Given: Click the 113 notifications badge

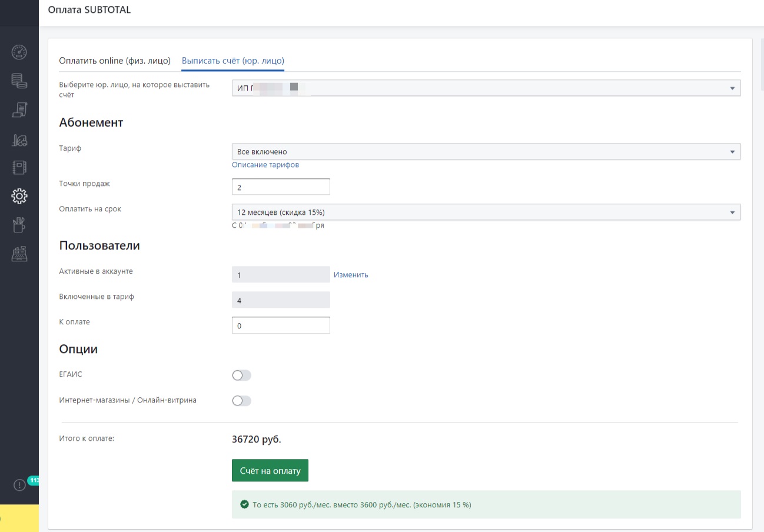Looking at the screenshot, I should [34, 480].
